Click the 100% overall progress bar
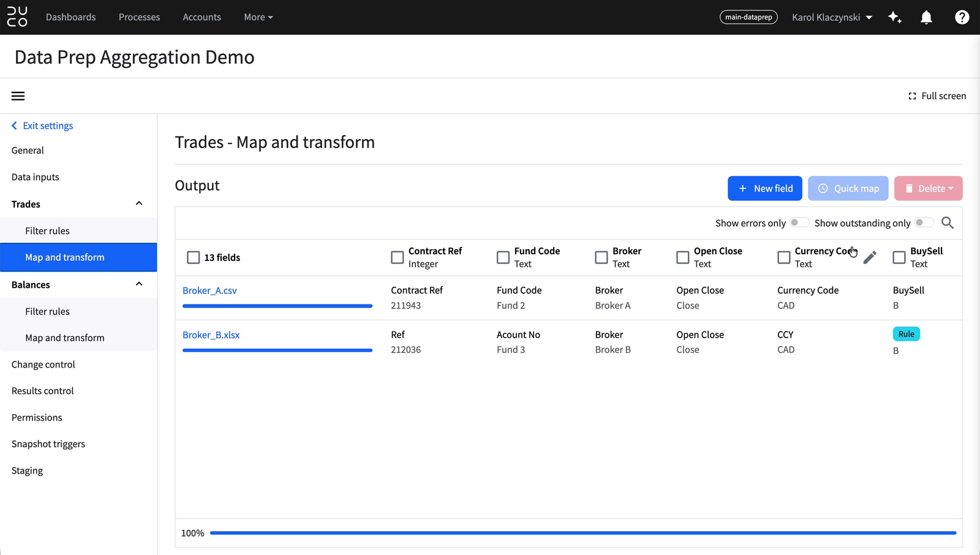This screenshot has width=980, height=555. pos(583,533)
